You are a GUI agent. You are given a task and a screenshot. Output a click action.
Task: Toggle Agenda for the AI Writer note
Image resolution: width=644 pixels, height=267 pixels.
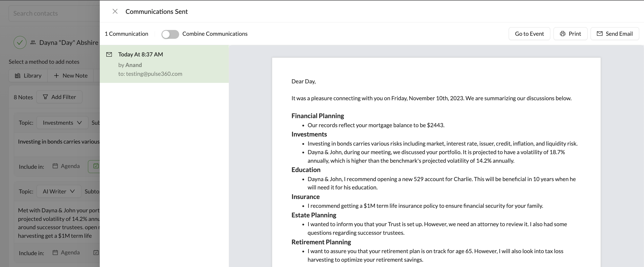(66, 252)
